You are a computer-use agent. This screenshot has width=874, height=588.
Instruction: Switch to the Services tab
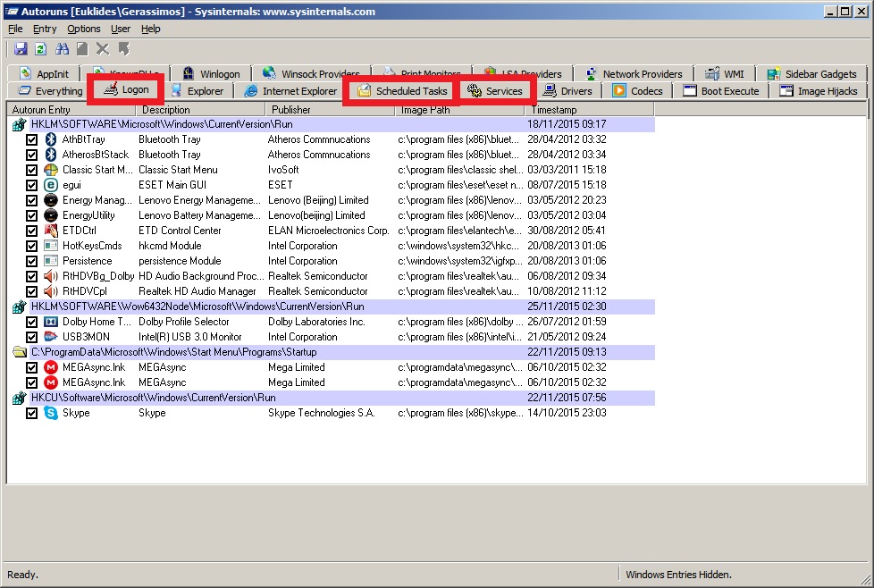point(495,91)
